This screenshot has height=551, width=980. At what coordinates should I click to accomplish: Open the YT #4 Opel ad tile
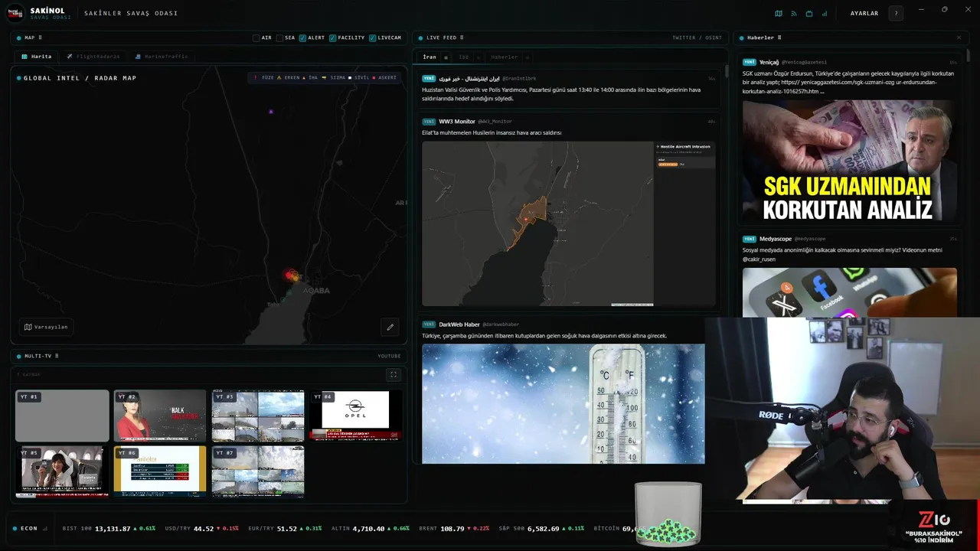click(x=356, y=416)
